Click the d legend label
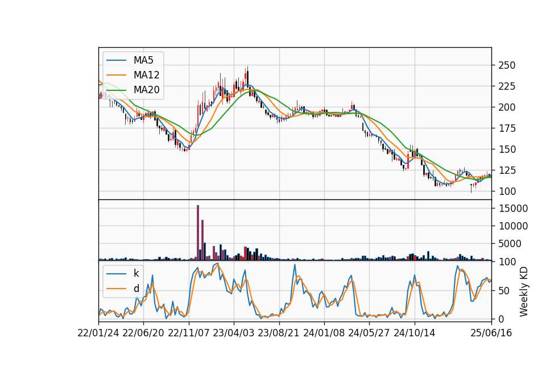 click(x=136, y=289)
